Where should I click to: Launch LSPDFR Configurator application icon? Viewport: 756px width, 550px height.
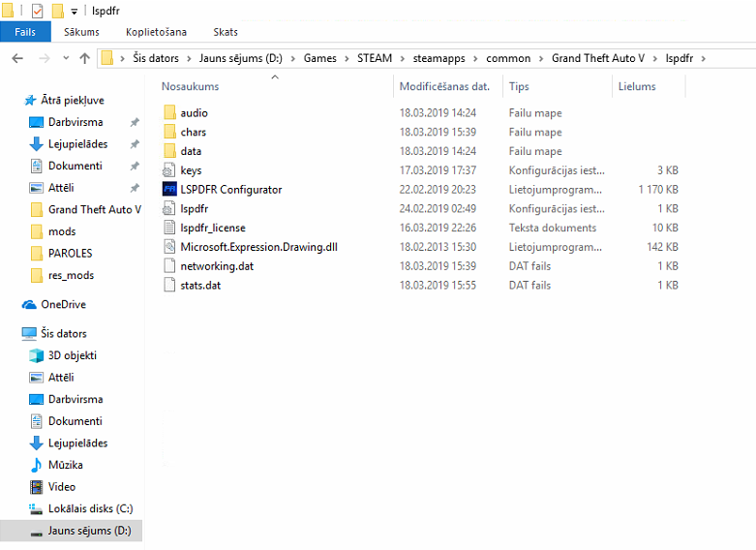[x=169, y=189]
